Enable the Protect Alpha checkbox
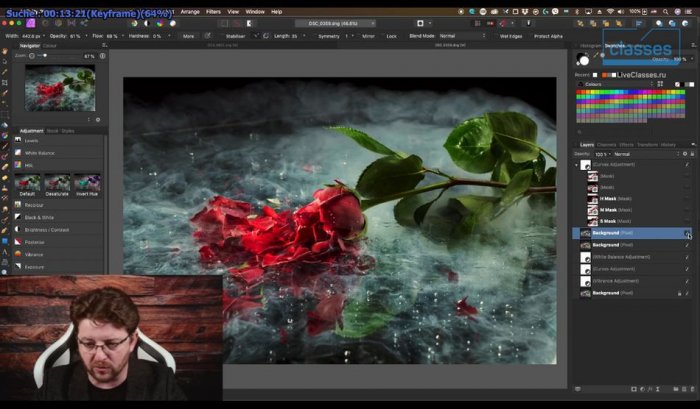The image size is (700, 409). point(531,35)
